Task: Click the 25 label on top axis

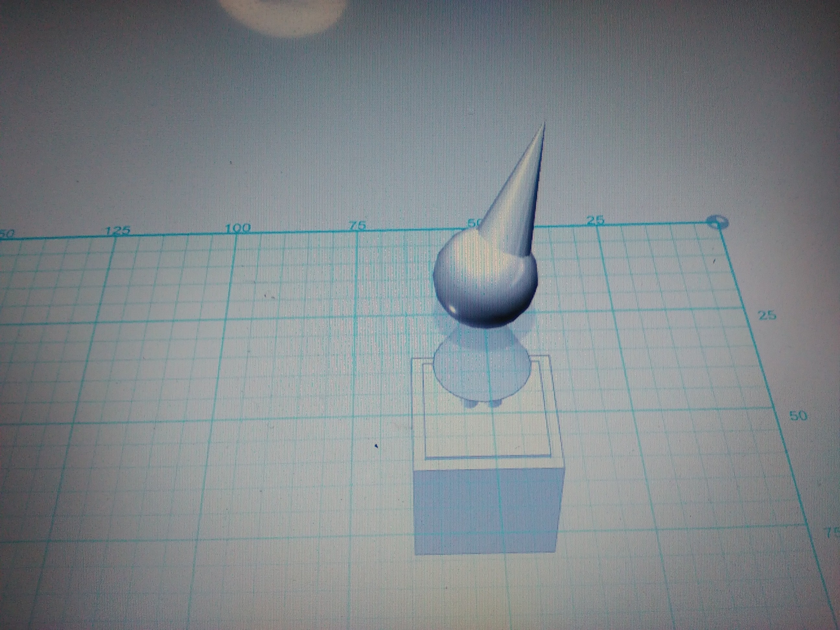Action: pos(595,220)
